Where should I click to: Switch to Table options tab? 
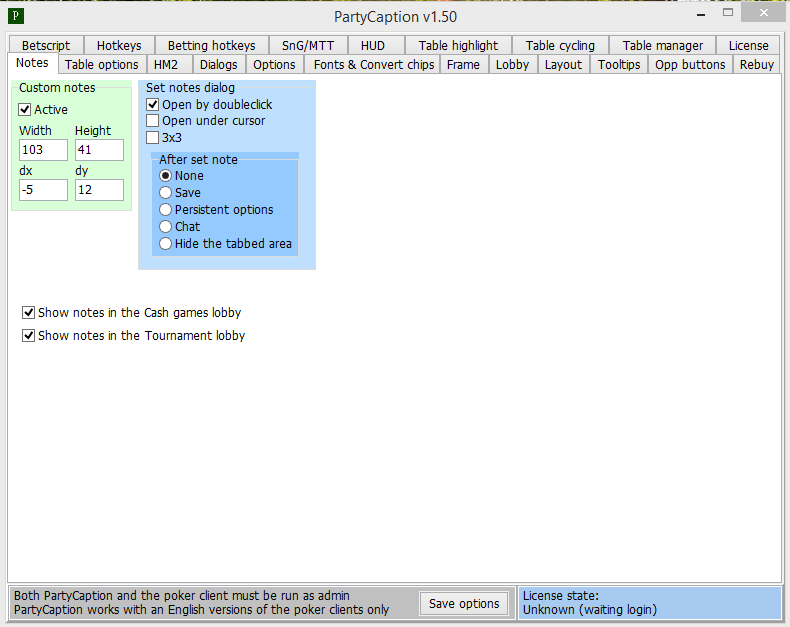(x=102, y=65)
